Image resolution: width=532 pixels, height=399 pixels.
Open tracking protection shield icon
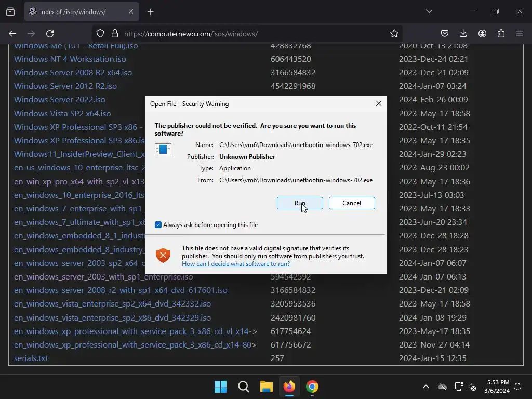click(100, 34)
